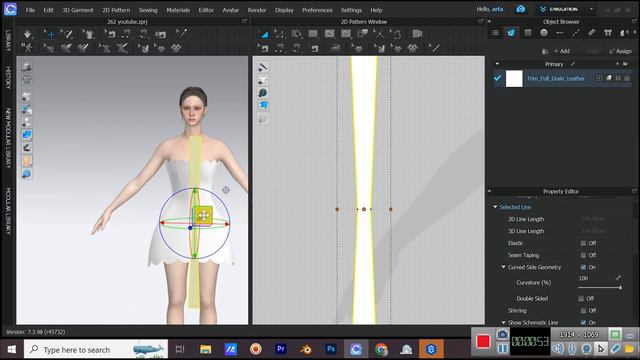Click the plus icon in the Primary header row
This screenshot has width=640, height=360.
617,64
